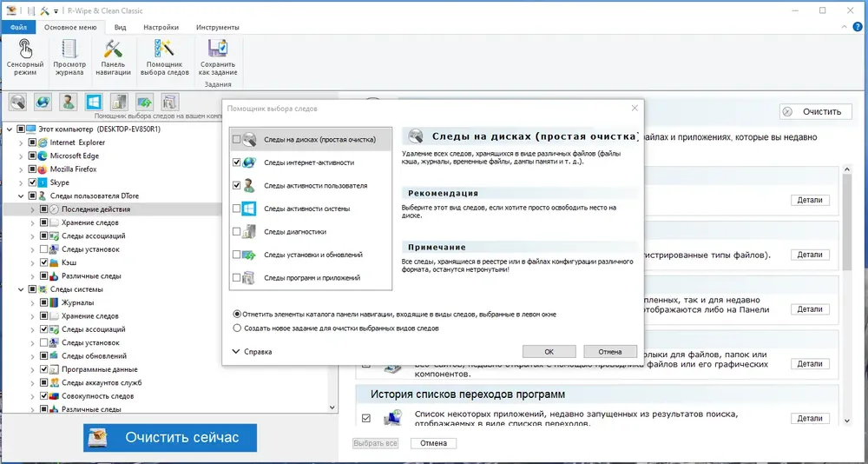Image resolution: width=868 pixels, height=464 pixels.
Task: Uncheck Следы интернет-активности checkbox in dialog
Action: (x=237, y=162)
